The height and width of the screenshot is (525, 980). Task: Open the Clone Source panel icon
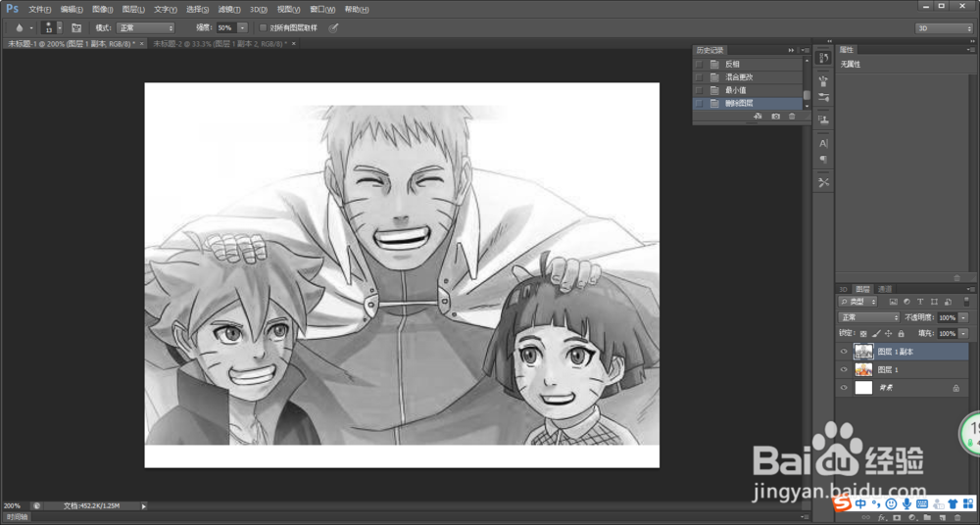(824, 120)
